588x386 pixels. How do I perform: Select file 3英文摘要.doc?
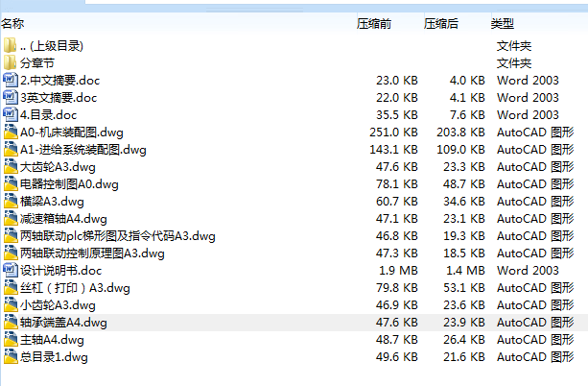[59, 98]
